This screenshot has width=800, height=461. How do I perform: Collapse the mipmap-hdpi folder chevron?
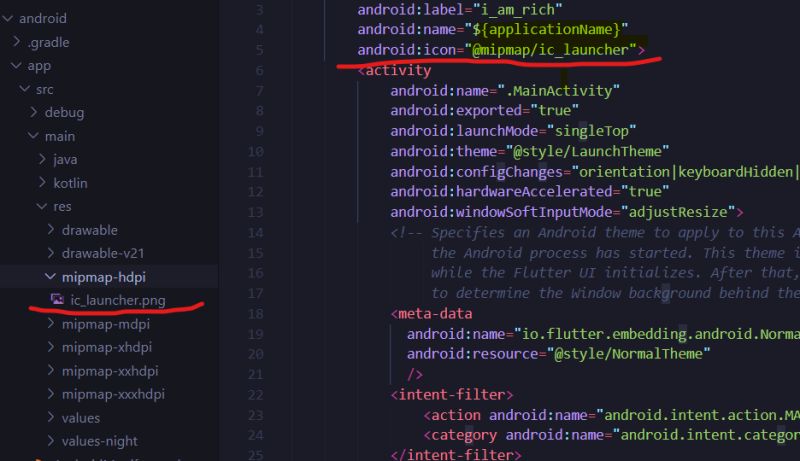coord(51,276)
